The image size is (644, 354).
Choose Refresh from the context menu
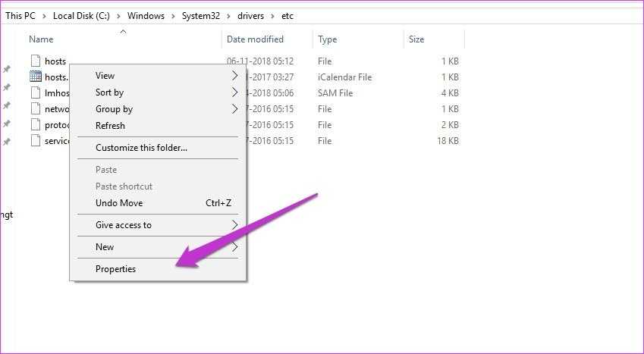[110, 126]
